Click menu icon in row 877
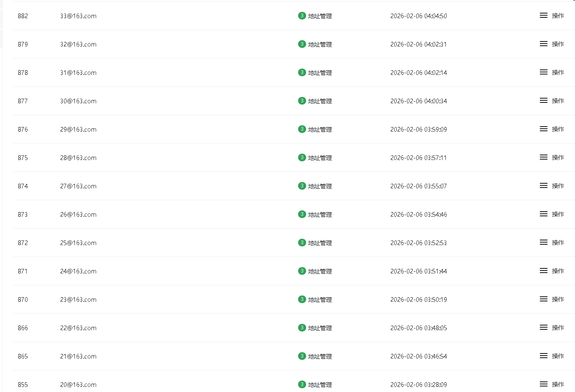 (544, 101)
